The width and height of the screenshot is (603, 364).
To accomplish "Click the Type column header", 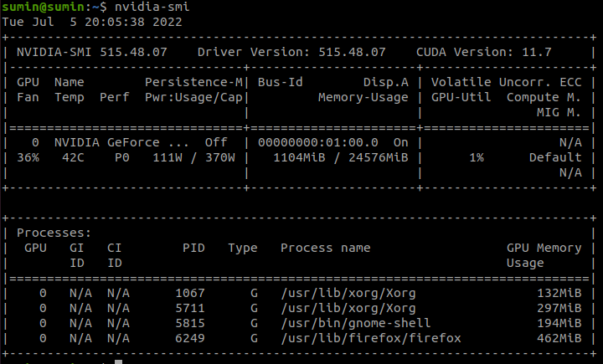I will coord(243,249).
